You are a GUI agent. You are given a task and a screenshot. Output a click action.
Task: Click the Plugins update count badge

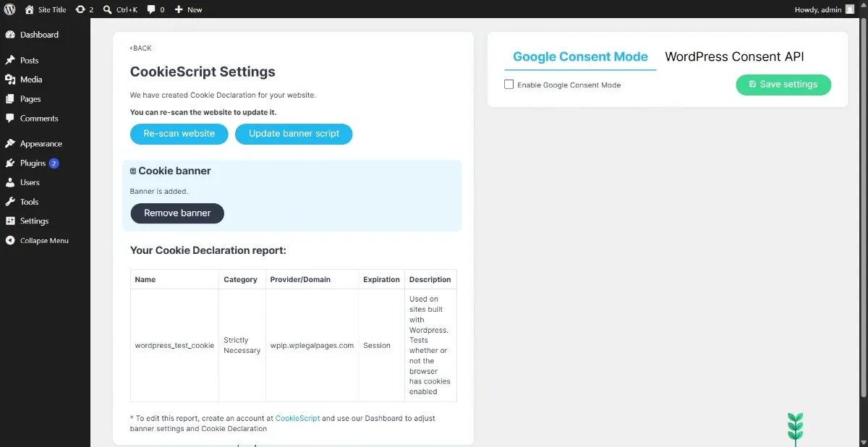point(54,163)
